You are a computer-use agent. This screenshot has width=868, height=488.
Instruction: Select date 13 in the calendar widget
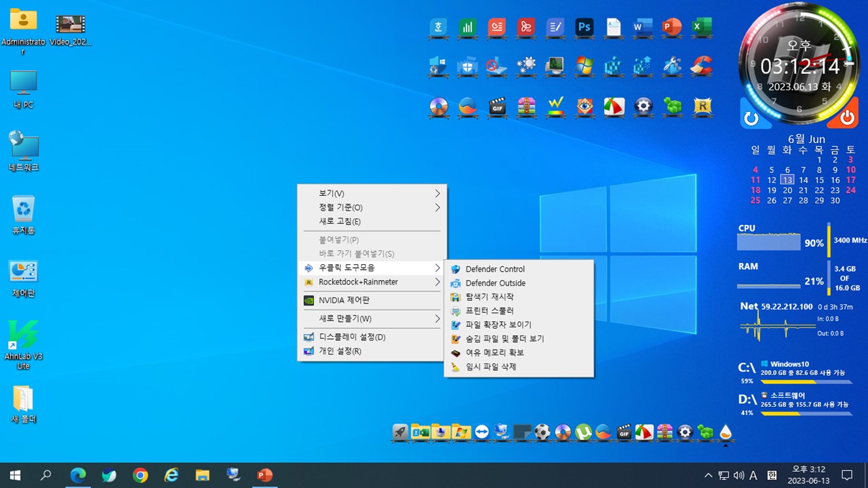[787, 180]
